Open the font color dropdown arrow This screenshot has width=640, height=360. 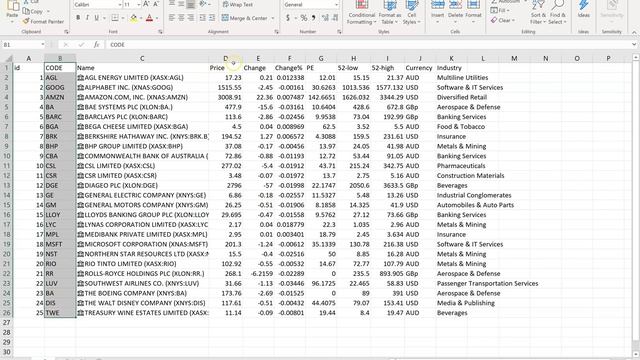pos(157,18)
